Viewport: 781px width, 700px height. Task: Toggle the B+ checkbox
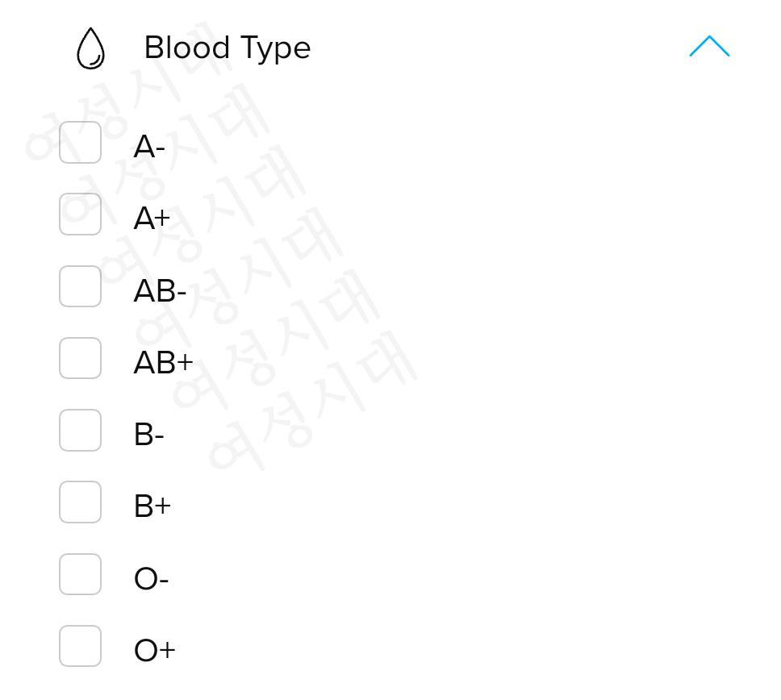[x=80, y=502]
